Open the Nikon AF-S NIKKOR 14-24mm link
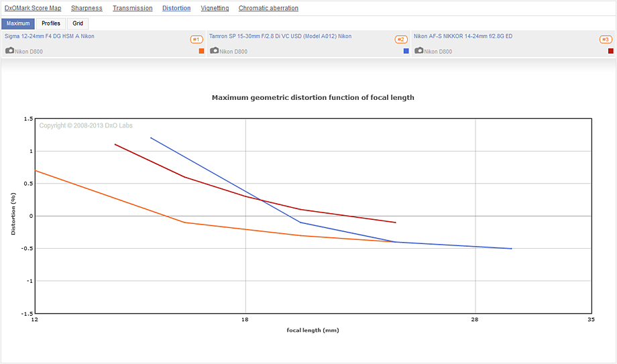The height and width of the screenshot is (364, 617). [x=463, y=36]
